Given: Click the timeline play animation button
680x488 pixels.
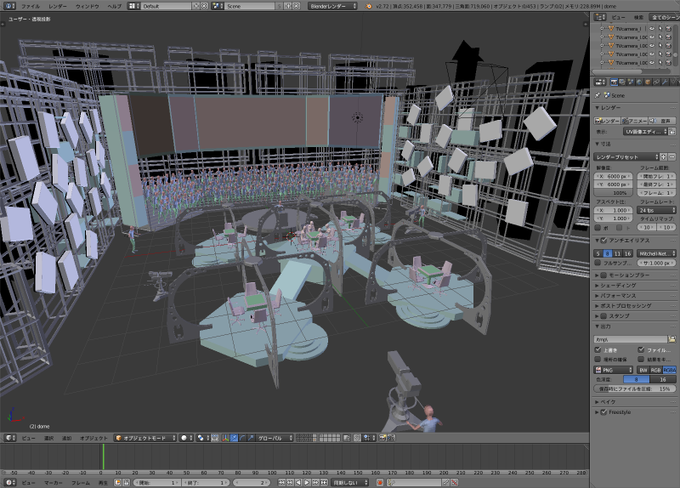Looking at the screenshot, I should 307,482.
